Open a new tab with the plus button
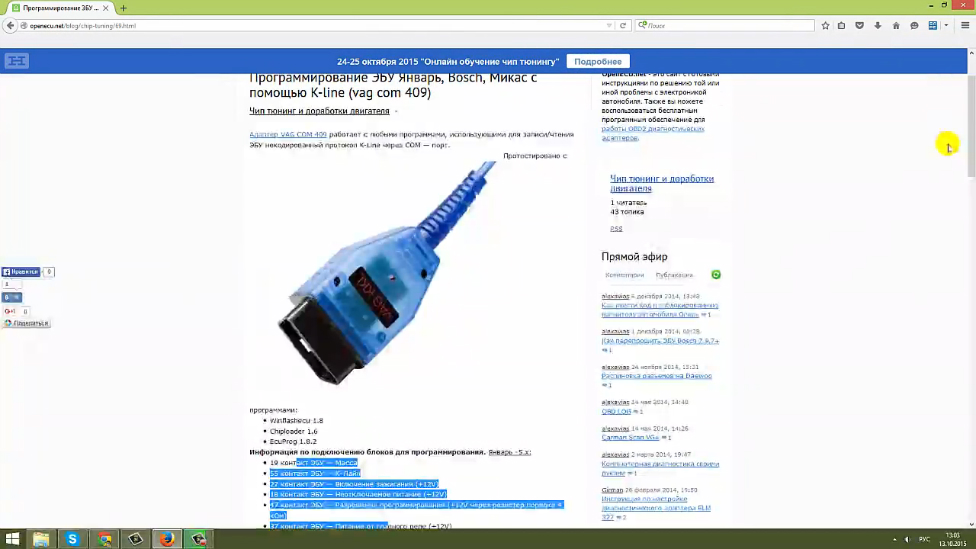The height and width of the screenshot is (549, 976). coord(123,8)
